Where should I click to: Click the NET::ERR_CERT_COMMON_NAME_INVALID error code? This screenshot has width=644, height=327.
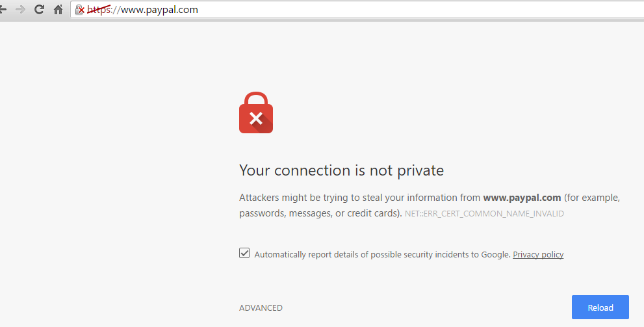[x=484, y=214]
